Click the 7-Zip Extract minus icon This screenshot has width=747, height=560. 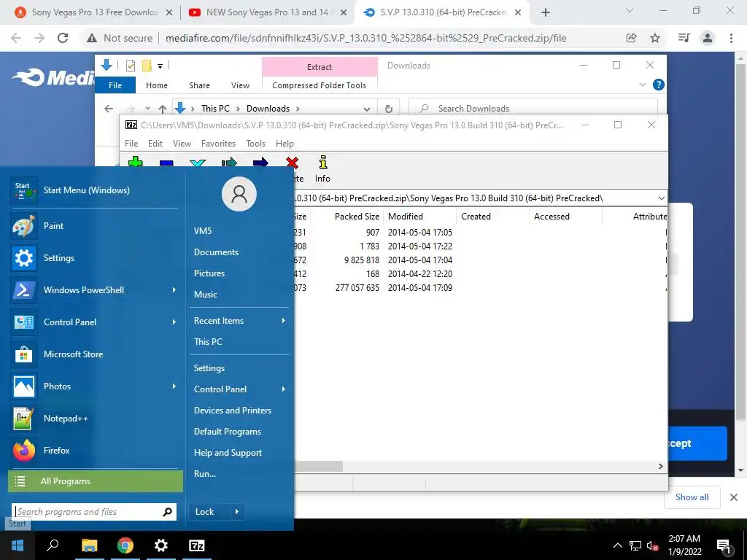coord(166,163)
